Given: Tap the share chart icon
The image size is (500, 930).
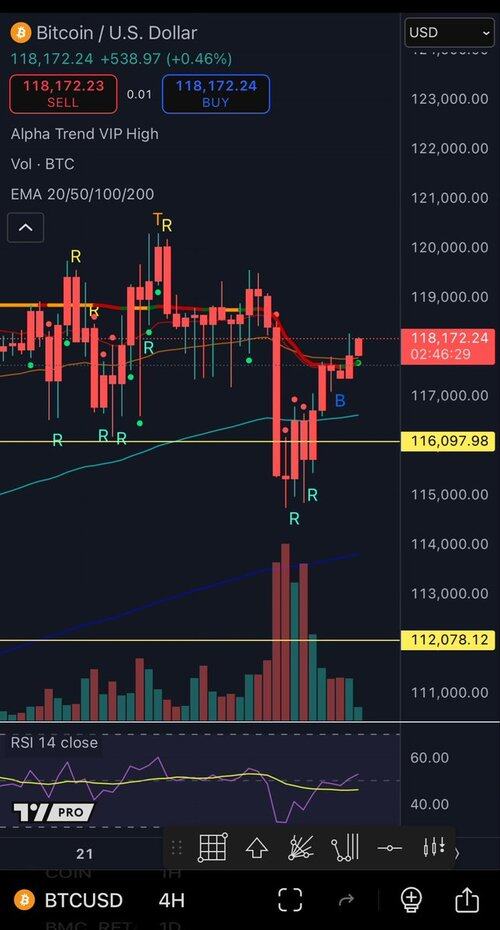Looking at the screenshot, I should click(x=467, y=899).
